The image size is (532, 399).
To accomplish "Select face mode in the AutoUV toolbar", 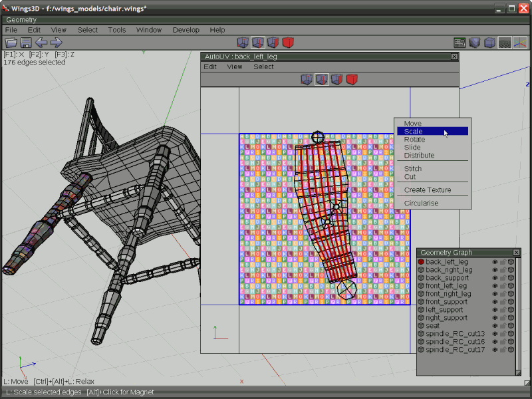I will pyautogui.click(x=336, y=79).
